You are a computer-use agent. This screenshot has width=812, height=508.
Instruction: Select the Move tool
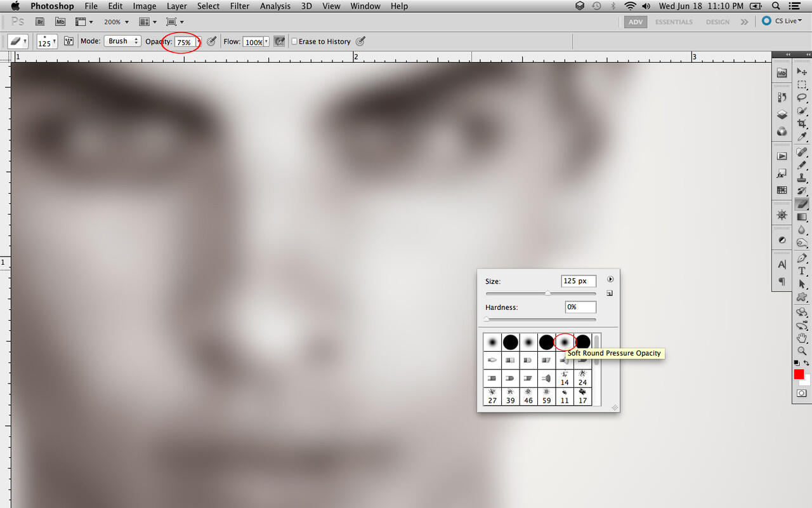click(x=802, y=72)
